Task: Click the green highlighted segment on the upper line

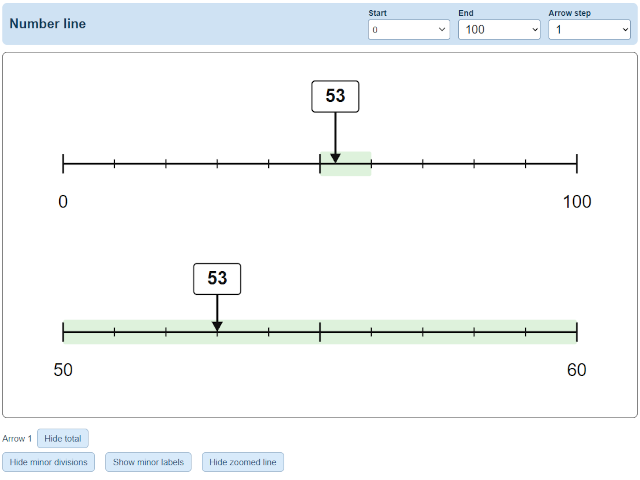Action: tap(346, 164)
